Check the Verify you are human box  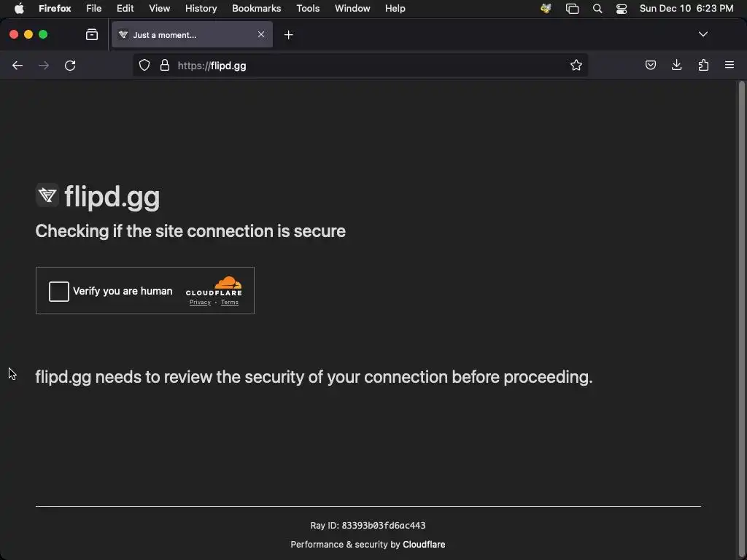(x=59, y=292)
